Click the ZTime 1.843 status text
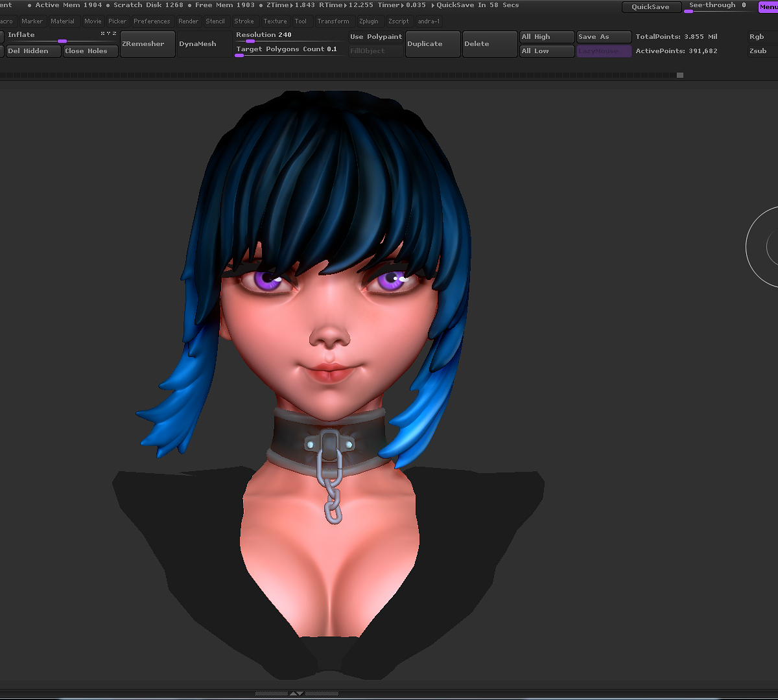 click(290, 5)
